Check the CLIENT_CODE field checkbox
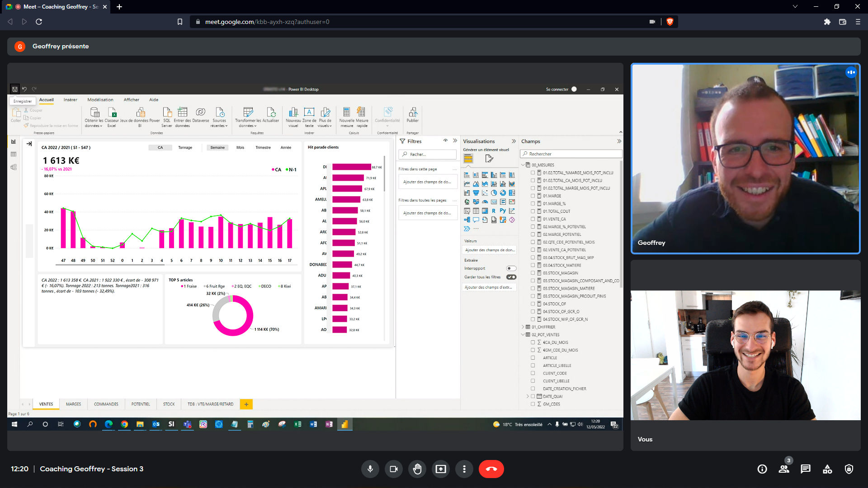Screen dimensions: 868x488 click(x=533, y=373)
